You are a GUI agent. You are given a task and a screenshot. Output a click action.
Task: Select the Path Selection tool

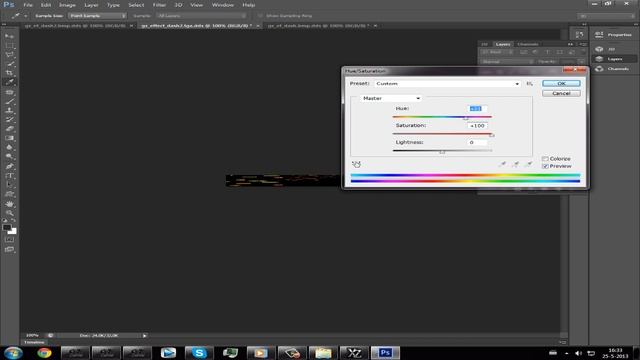pos(9,184)
